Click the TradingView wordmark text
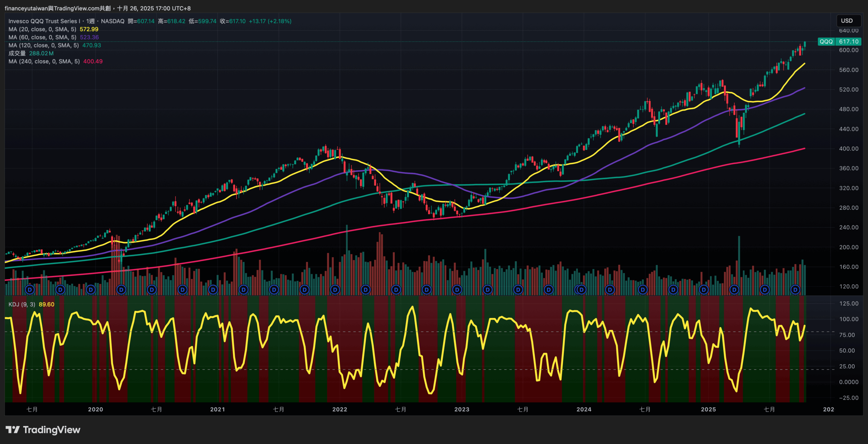This screenshot has width=868, height=444. tap(52, 430)
